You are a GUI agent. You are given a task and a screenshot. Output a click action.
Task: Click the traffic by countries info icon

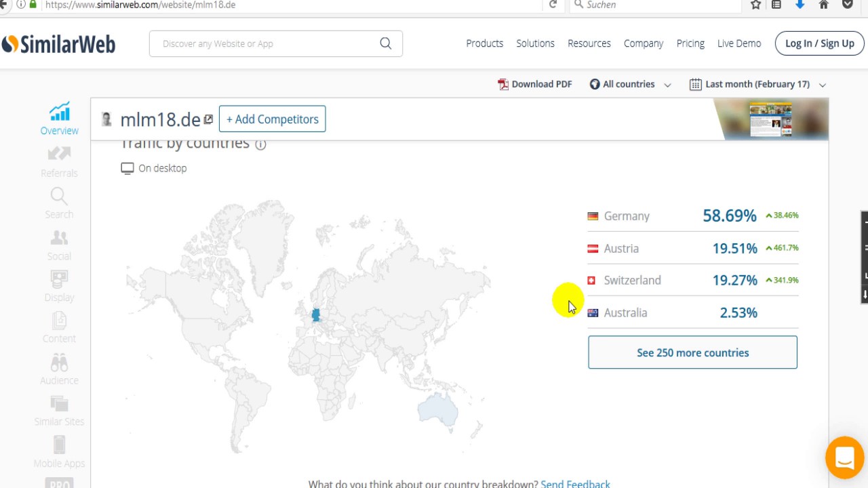pos(260,144)
